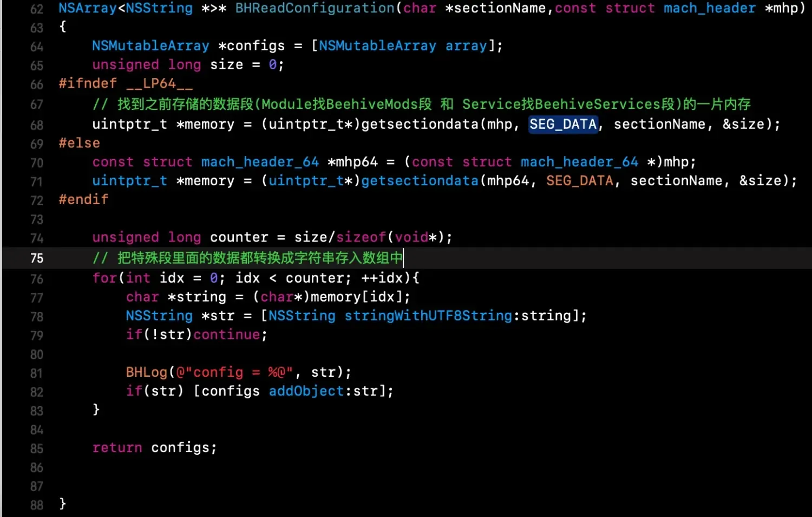812x517 pixels.
Task: Click the #ifndef __LP64__ directive
Action: pos(125,83)
